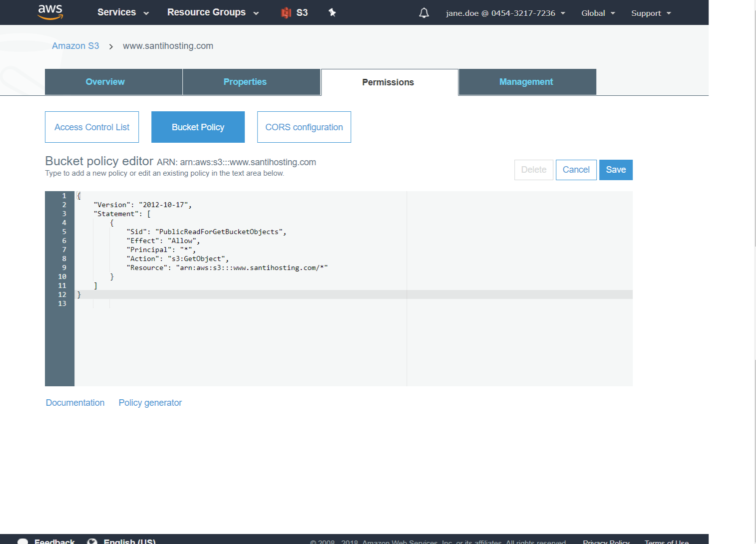
Task: Click the "Sid" PublicReadForGetBucketObjects line
Action: pyautogui.click(x=206, y=232)
